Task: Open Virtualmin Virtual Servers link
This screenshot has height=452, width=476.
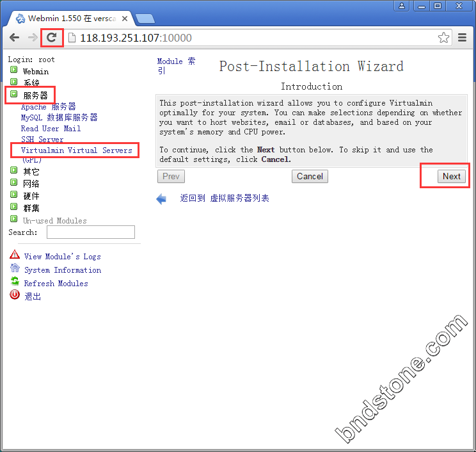Action: 77,150
